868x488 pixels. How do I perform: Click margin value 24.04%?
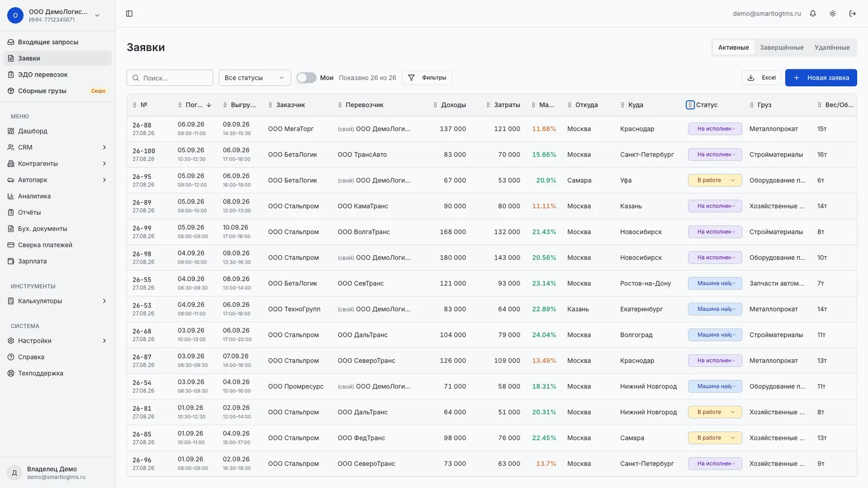point(544,335)
